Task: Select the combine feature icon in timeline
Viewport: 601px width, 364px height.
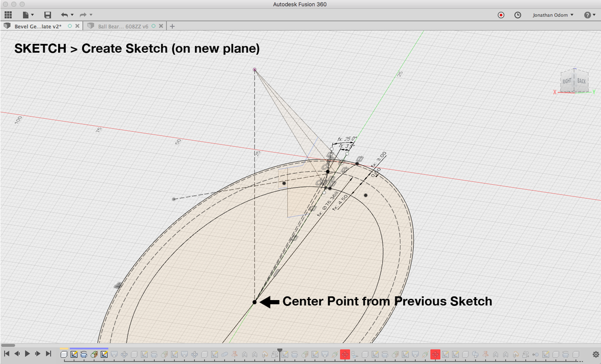Action: pyautogui.click(x=475, y=355)
